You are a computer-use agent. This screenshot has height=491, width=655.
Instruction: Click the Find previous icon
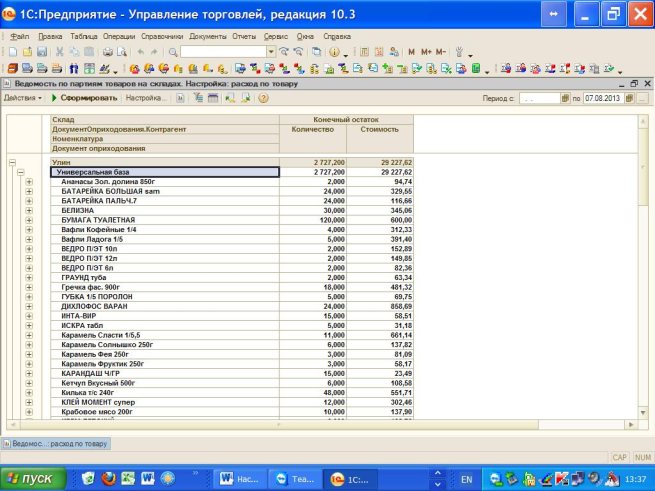click(298, 52)
